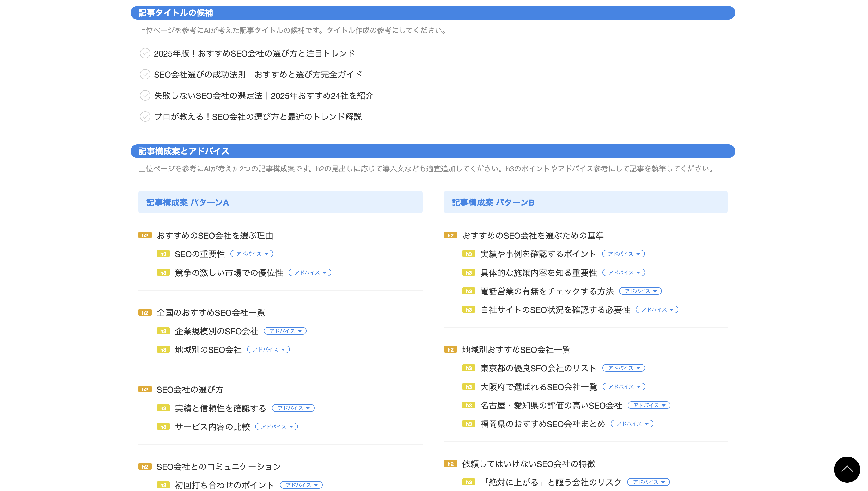Click the h3 badge beside 'SEOの重要性'

point(163,254)
